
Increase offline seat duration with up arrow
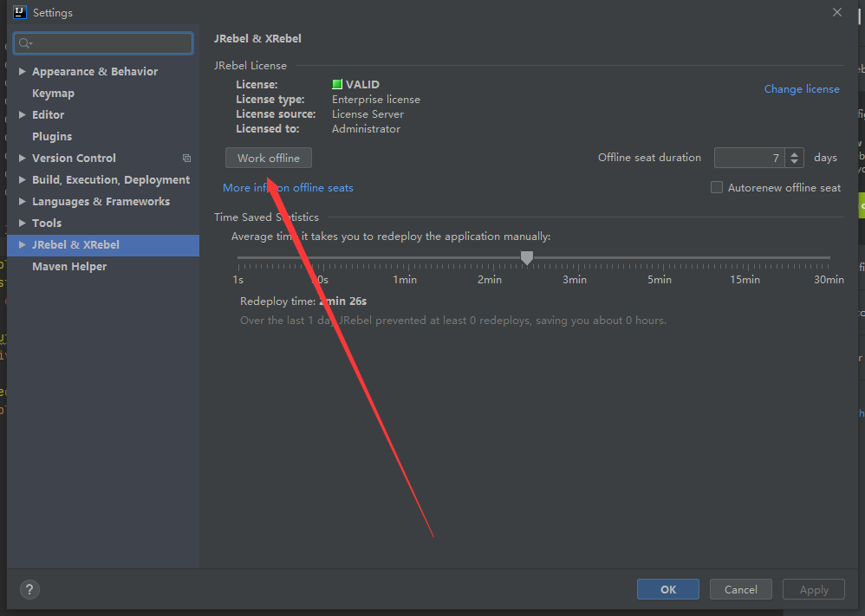(x=795, y=154)
